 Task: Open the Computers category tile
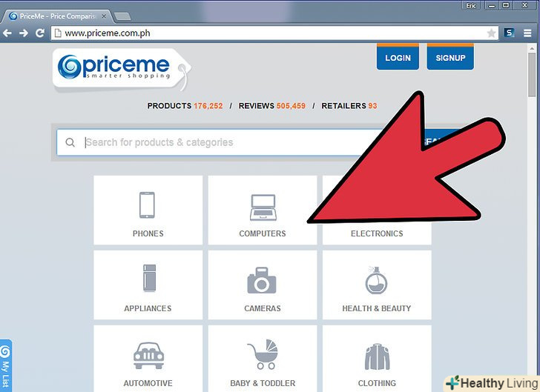pos(263,210)
